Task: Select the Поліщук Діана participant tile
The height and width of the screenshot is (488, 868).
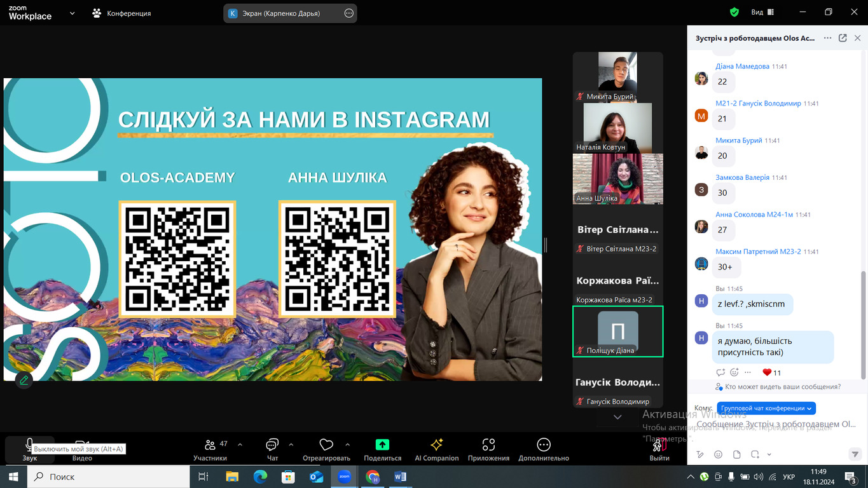Action: point(617,331)
